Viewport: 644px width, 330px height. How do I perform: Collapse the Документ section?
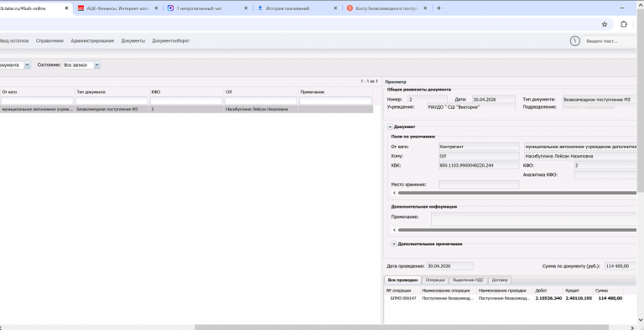coord(390,126)
